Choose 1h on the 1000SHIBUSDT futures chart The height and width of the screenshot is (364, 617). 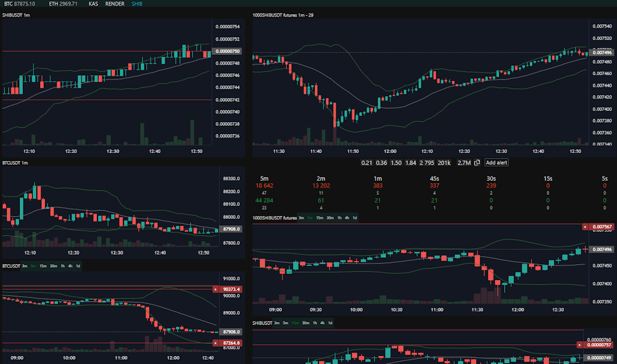(x=339, y=218)
